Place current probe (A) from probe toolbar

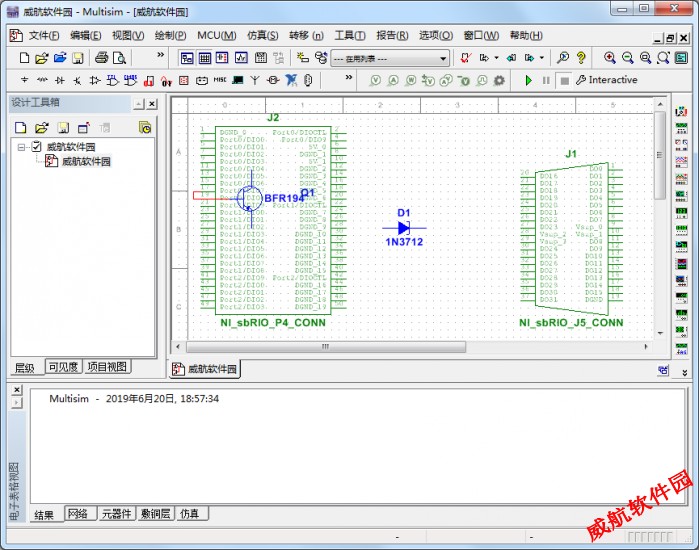click(x=393, y=81)
